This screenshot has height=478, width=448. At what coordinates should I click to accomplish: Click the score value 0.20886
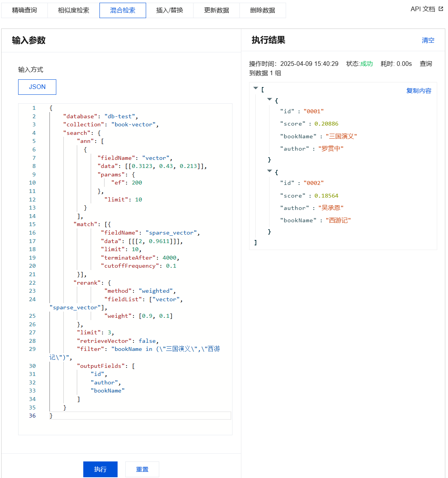[x=326, y=124]
